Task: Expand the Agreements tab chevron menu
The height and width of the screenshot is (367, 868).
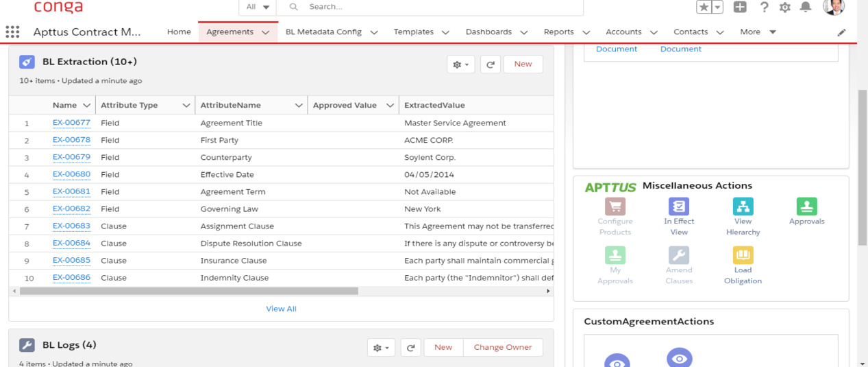Action: pyautogui.click(x=265, y=32)
